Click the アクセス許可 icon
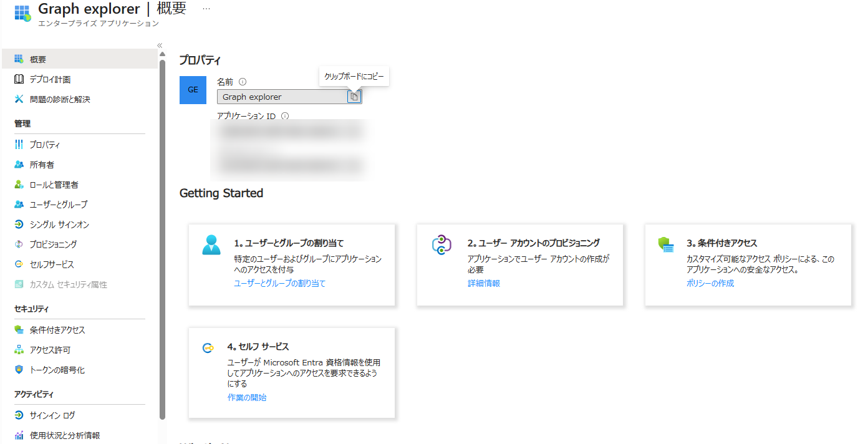The image size is (868, 444). [19, 350]
